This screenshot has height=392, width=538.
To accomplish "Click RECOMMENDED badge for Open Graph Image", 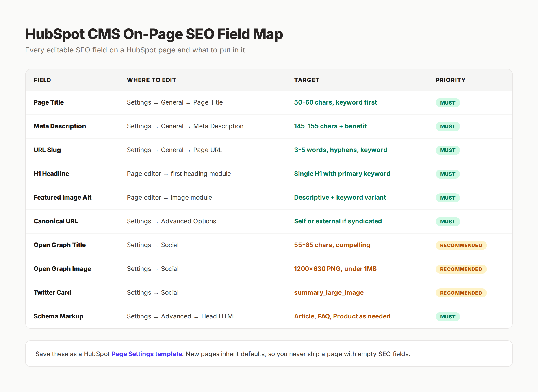I will 461,269.
